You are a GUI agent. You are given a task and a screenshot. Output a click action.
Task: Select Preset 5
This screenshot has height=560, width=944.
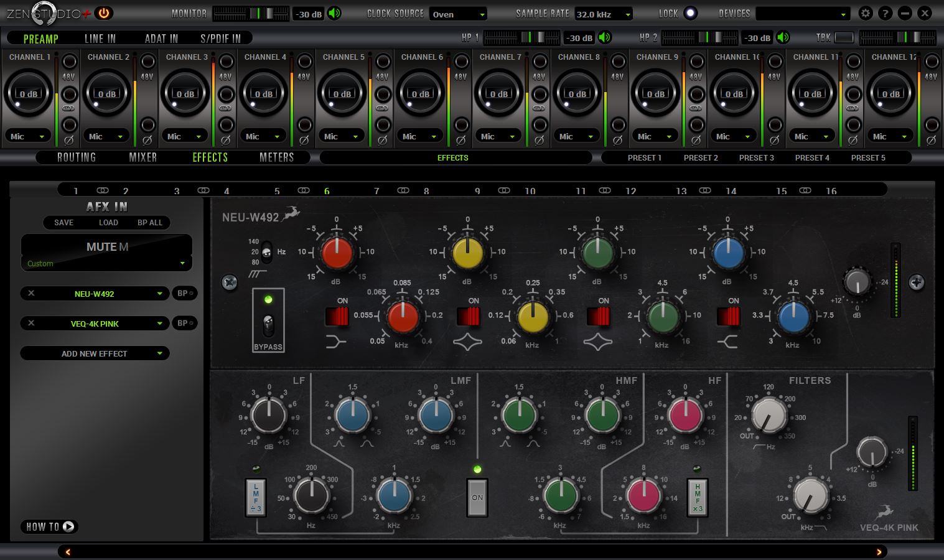coord(868,157)
